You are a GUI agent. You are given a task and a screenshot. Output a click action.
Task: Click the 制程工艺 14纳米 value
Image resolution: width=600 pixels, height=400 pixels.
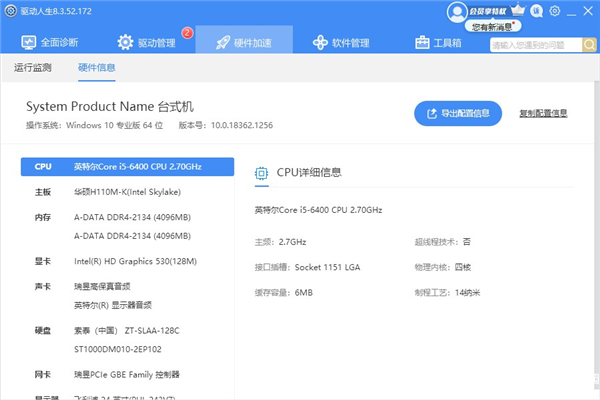pos(468,293)
